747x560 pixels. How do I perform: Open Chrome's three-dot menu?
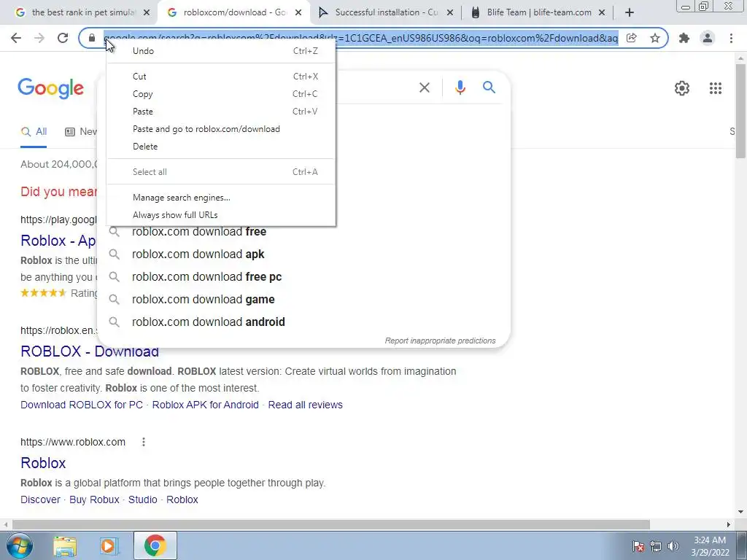tap(731, 38)
